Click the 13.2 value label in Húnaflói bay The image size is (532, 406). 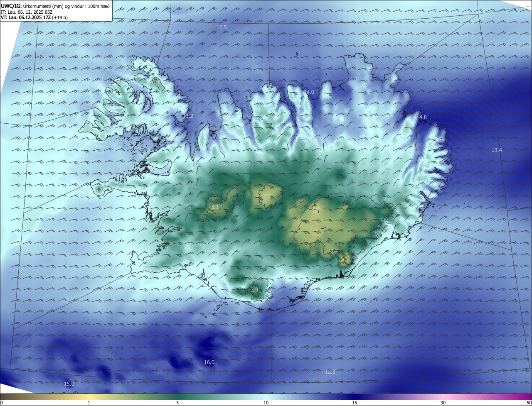pyautogui.click(x=188, y=116)
